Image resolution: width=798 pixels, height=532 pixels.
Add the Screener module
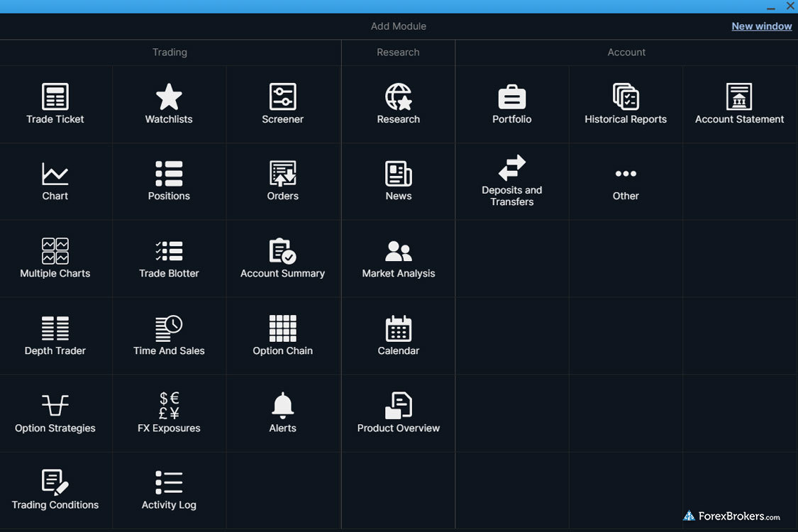coord(282,104)
